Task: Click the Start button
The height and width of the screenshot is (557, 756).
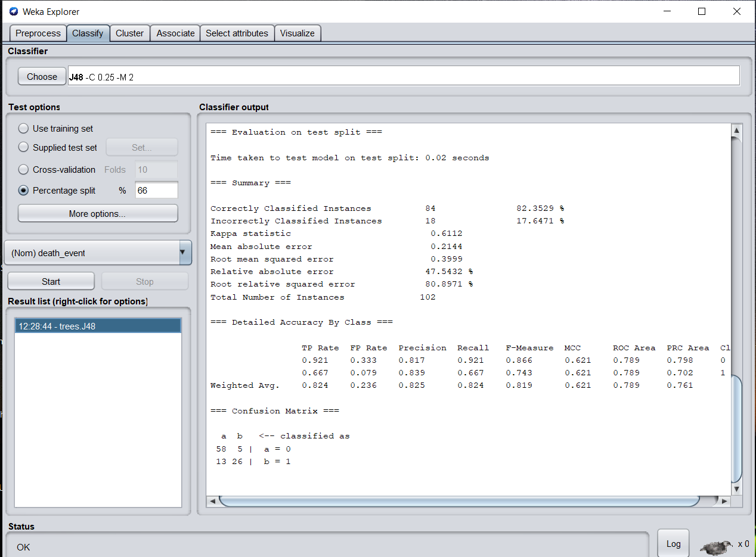Action: click(51, 281)
